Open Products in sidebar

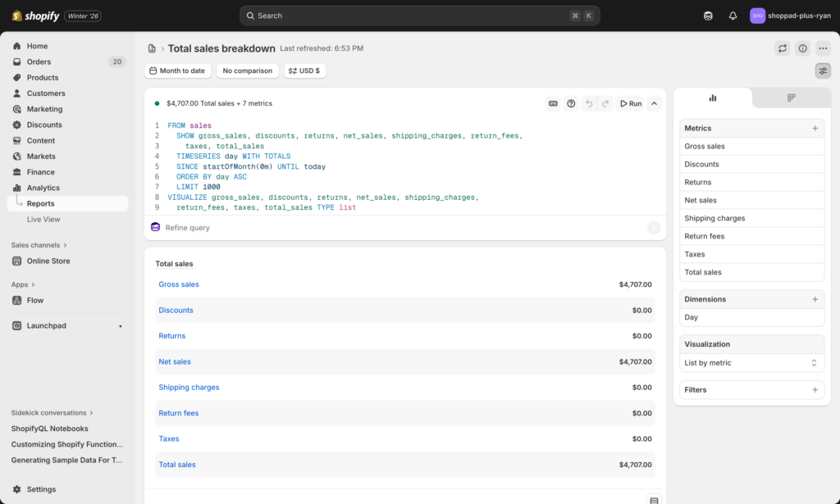(67, 78)
